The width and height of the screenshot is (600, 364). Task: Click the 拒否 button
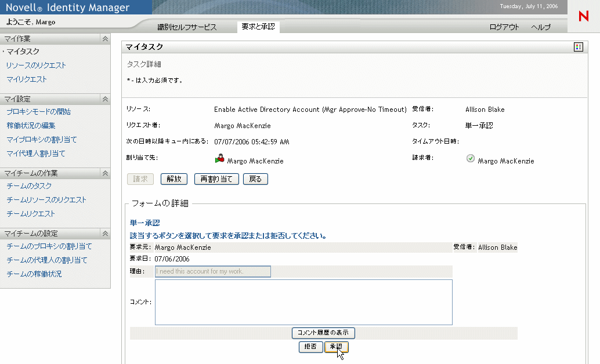point(310,347)
